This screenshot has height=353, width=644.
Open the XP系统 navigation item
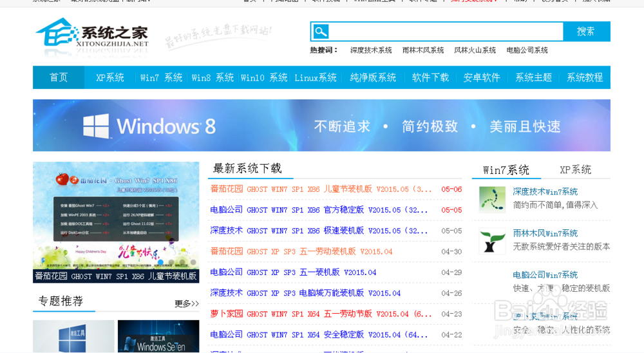pyautogui.click(x=109, y=78)
